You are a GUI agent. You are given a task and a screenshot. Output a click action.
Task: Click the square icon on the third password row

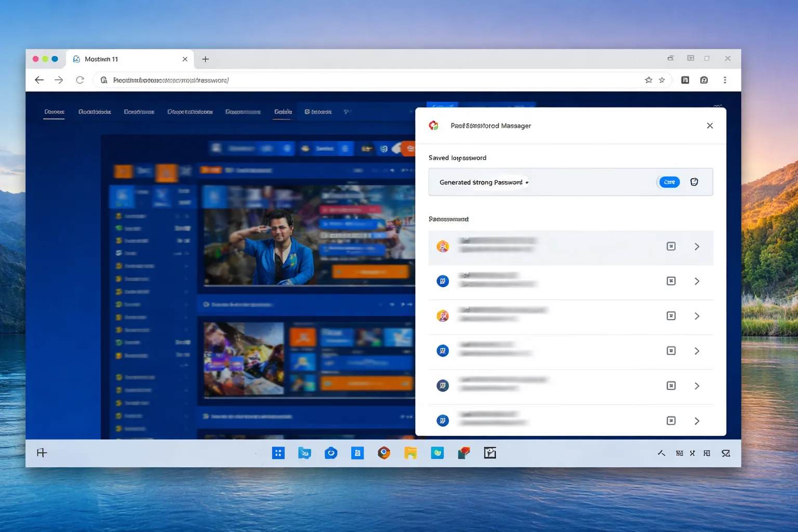coord(671,316)
